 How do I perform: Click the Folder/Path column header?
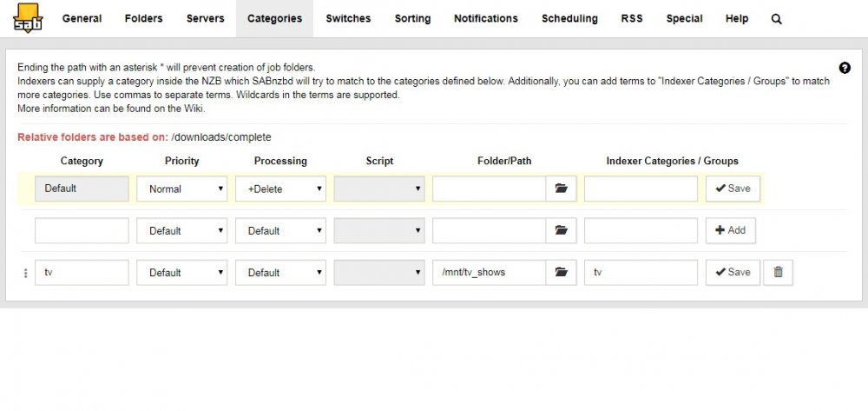click(504, 162)
